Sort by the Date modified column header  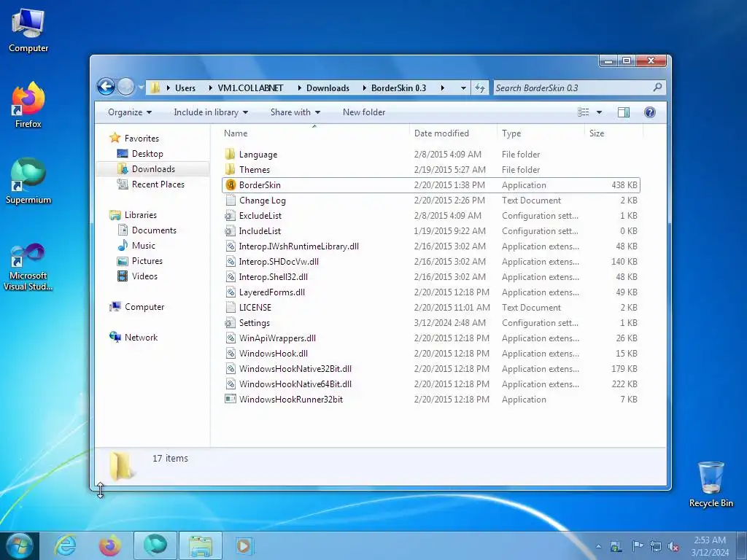point(452,133)
